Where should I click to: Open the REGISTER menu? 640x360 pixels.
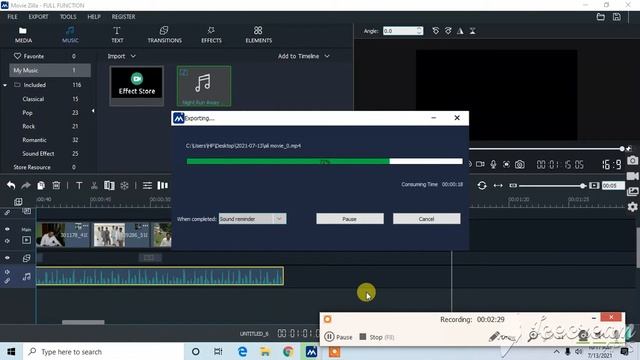[x=124, y=17]
